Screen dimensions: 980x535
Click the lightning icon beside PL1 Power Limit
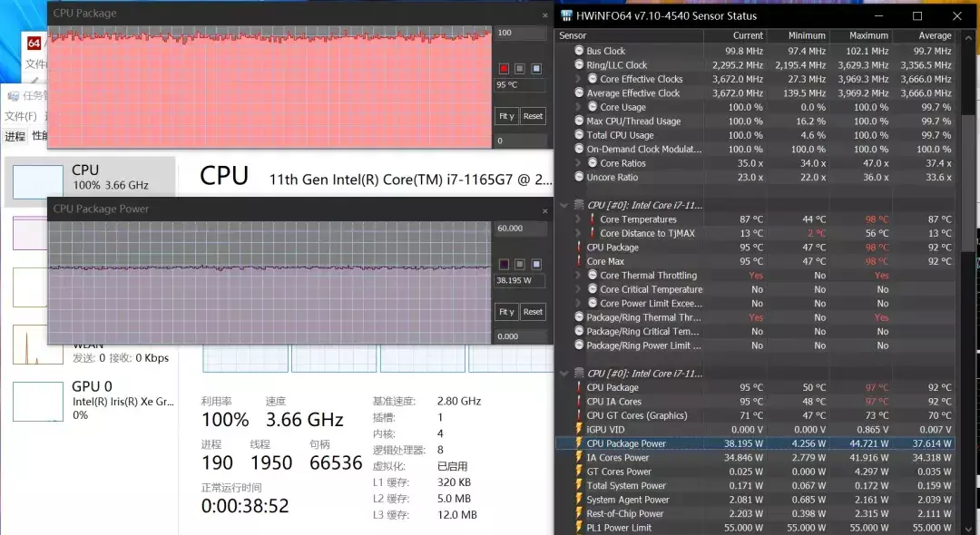[x=579, y=528]
